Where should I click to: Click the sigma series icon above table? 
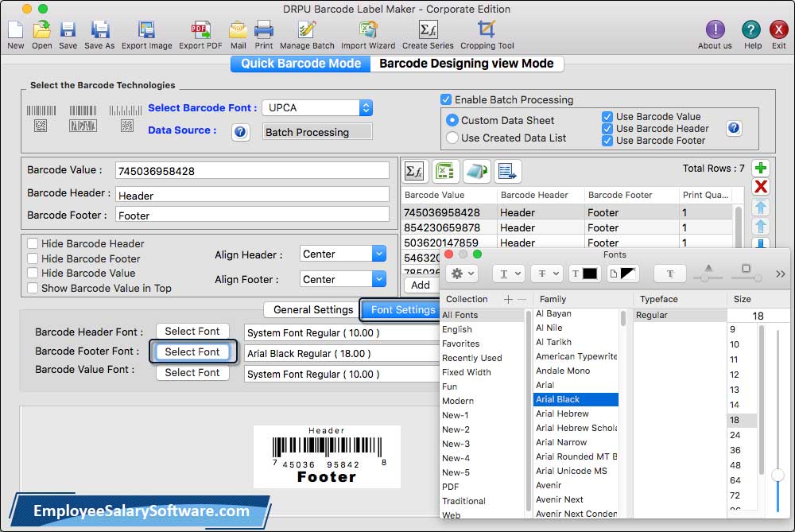[x=415, y=172]
